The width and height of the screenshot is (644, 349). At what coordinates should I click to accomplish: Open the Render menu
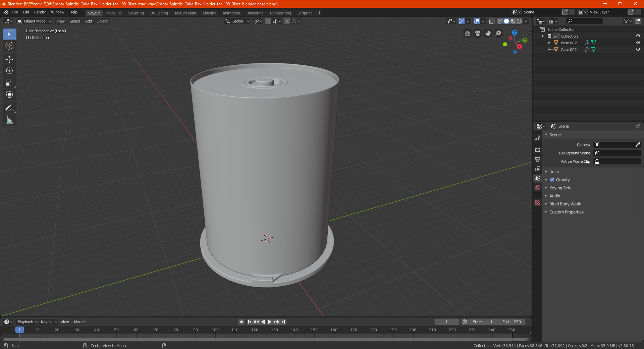point(40,12)
